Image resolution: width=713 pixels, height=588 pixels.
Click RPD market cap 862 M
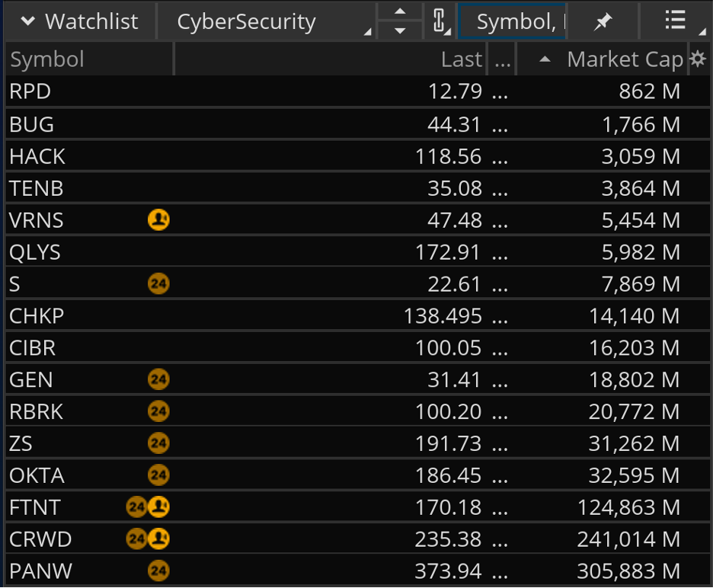[649, 91]
